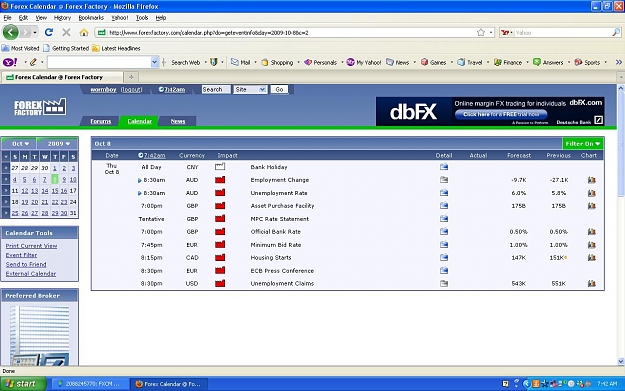Open detail folder for Employment Change

coord(444,180)
